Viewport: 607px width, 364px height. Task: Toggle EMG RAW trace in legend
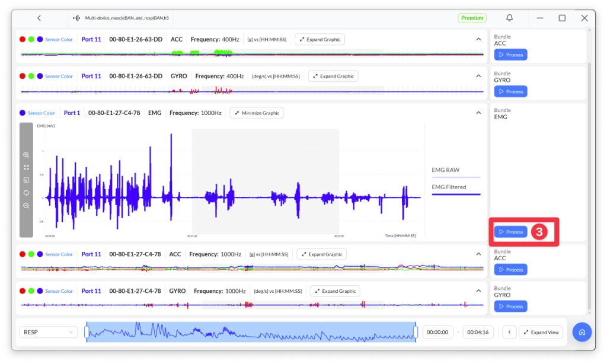[456, 173]
